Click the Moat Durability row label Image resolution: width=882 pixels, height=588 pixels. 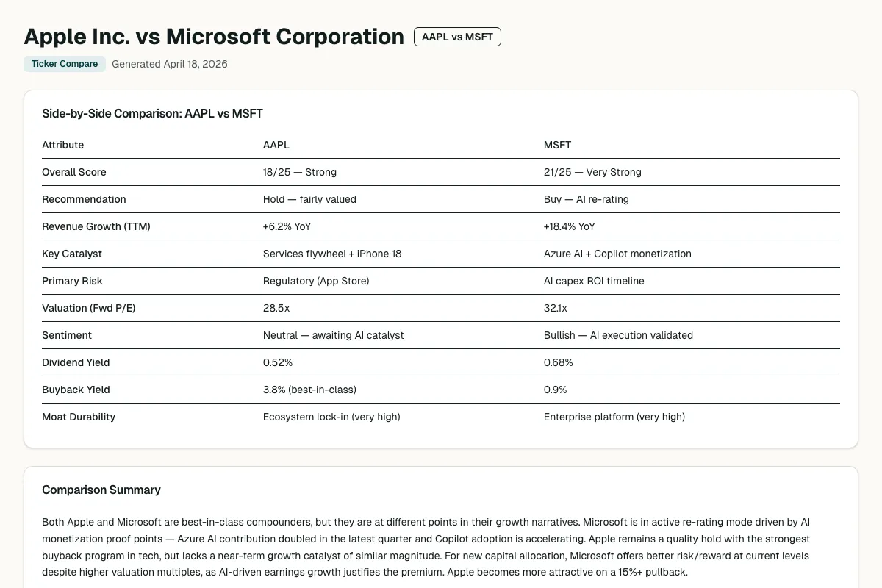coord(78,417)
